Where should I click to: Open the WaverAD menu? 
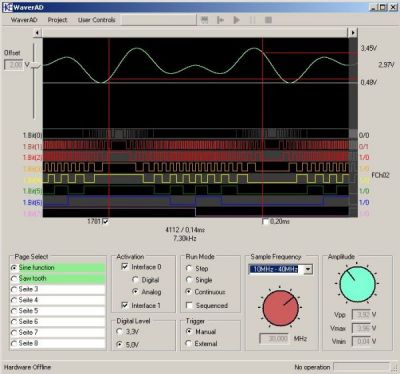click(24, 20)
